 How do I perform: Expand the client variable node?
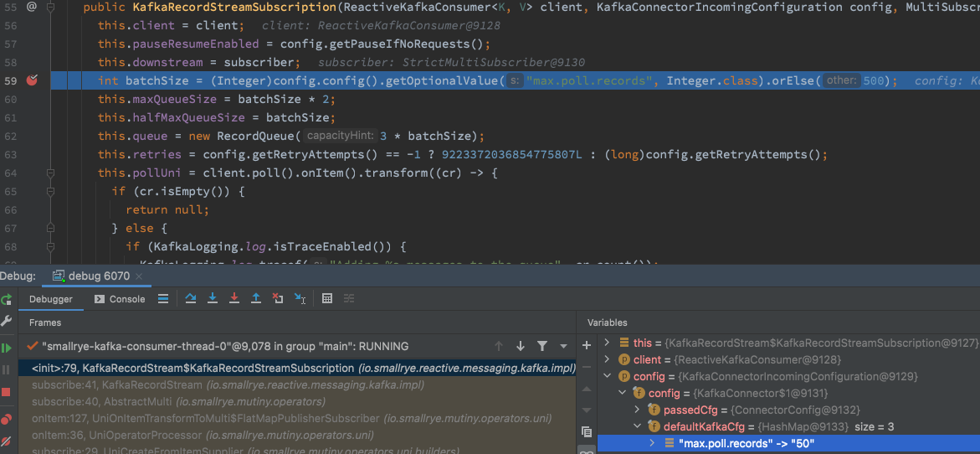click(x=606, y=359)
